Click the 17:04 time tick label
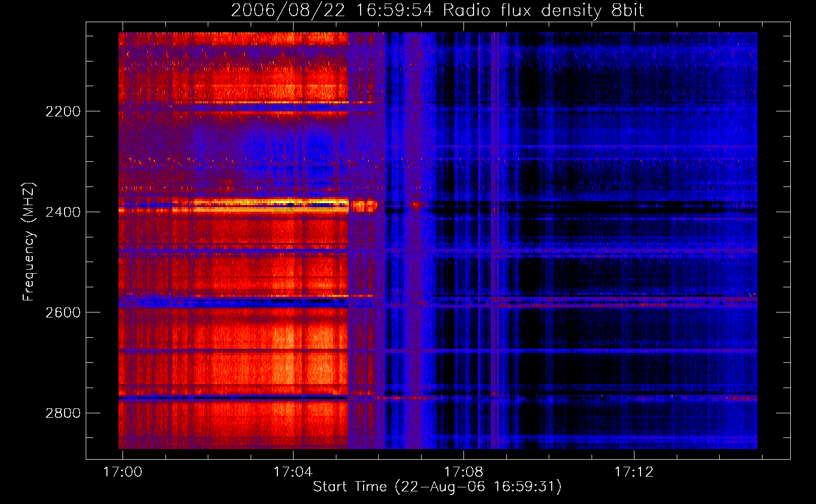 [293, 472]
